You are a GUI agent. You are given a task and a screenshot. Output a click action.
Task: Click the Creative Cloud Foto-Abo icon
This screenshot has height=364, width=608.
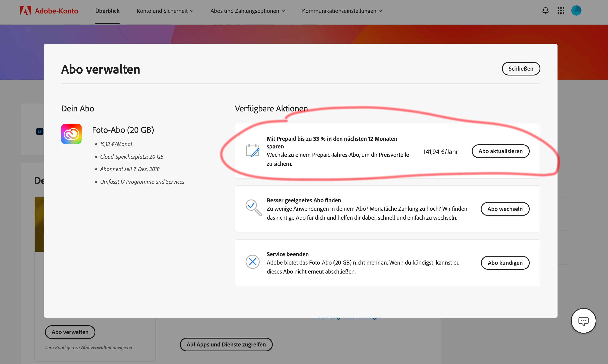click(x=71, y=134)
